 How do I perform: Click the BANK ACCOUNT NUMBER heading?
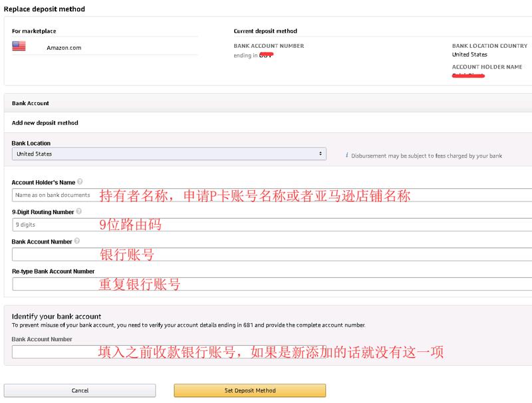(269, 46)
